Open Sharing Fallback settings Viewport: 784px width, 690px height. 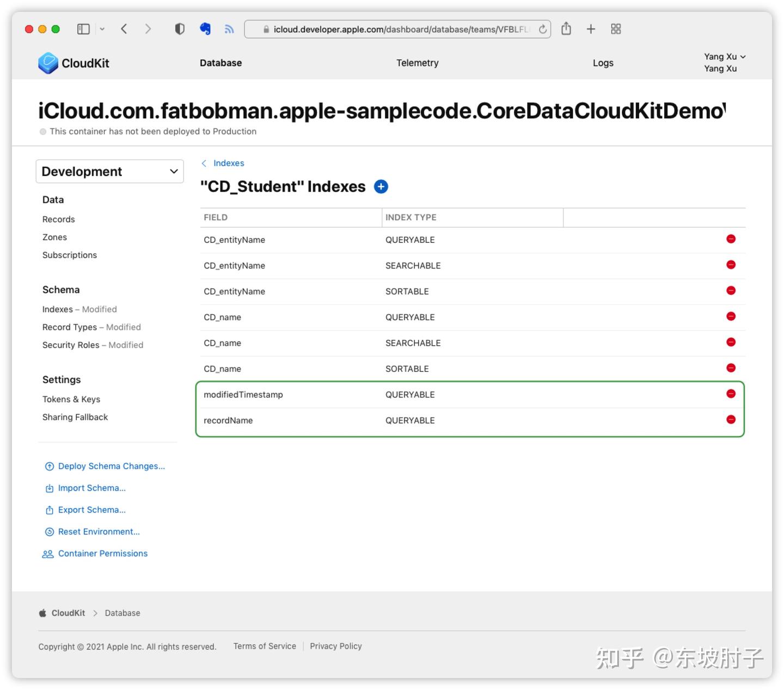coord(75,417)
